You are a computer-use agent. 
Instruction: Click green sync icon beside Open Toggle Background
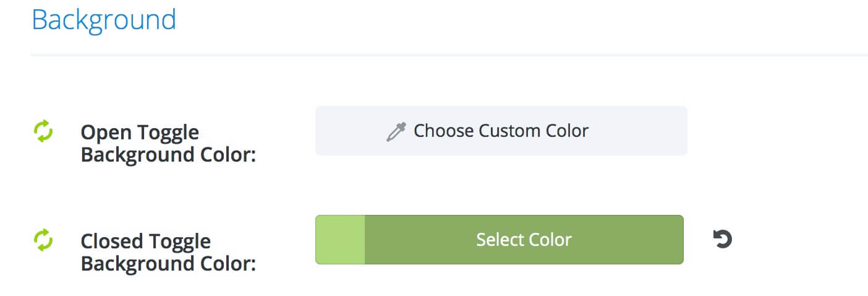click(x=43, y=131)
